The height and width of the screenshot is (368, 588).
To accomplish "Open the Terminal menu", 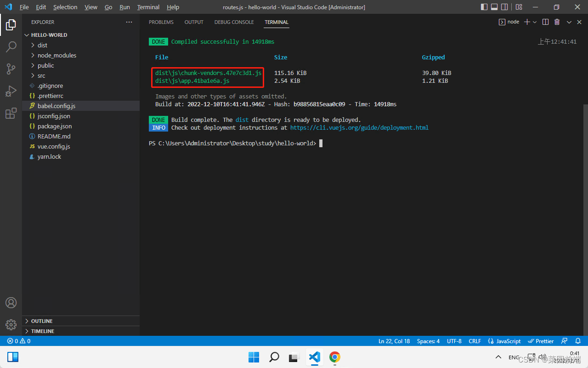I will click(148, 7).
